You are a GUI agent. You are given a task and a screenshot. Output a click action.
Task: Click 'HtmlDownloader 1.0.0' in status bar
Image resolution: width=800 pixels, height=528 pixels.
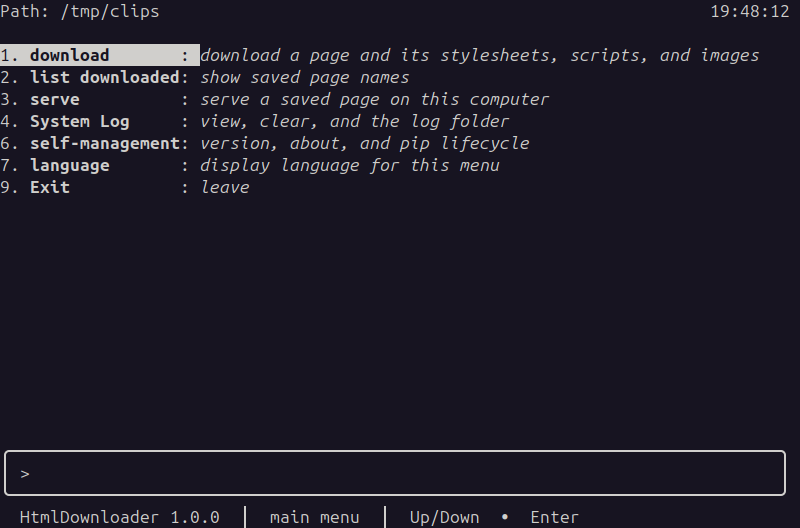pyautogui.click(x=119, y=517)
